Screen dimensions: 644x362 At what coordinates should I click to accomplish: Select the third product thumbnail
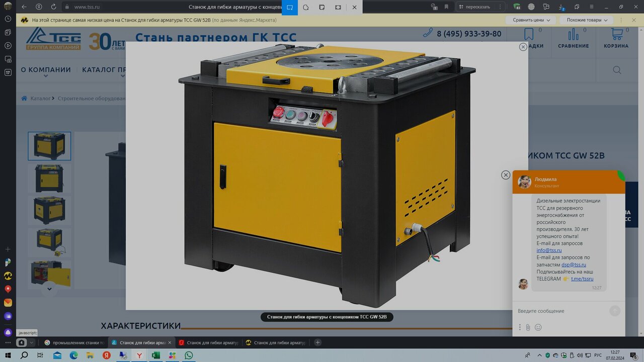49,210
